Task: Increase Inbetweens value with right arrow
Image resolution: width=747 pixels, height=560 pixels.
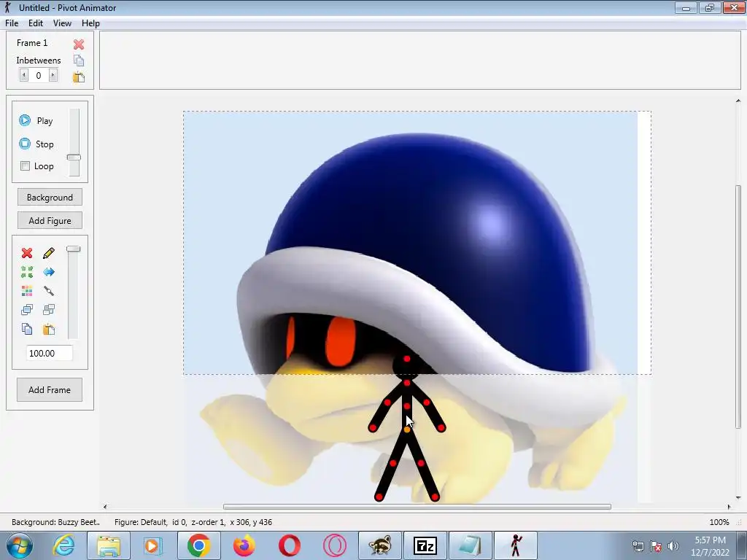Action: (x=53, y=75)
